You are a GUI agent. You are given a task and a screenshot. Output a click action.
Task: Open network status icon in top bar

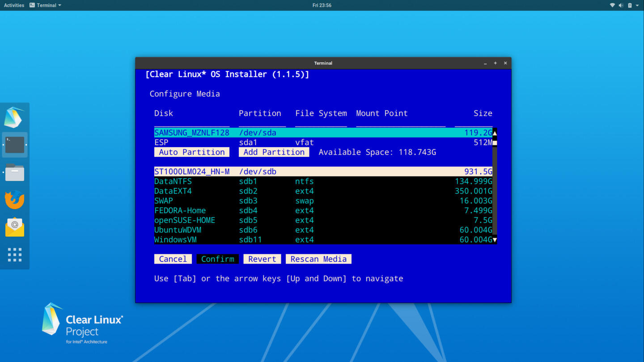612,5
